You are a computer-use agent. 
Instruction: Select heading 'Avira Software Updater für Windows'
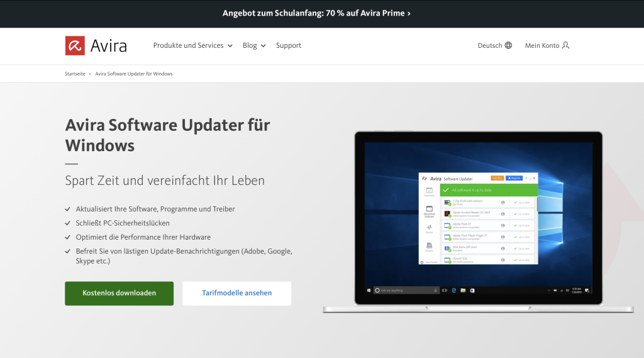click(167, 135)
